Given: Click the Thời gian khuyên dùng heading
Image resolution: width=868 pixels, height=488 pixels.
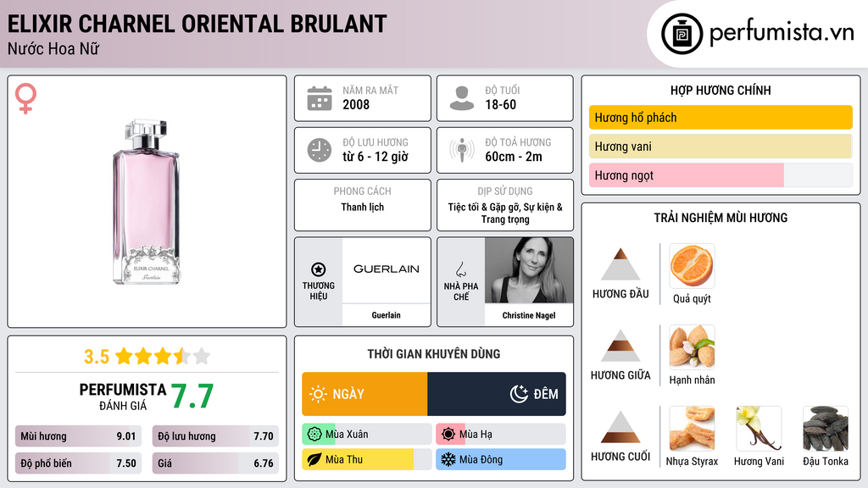Looking at the screenshot, I should coord(433,354).
